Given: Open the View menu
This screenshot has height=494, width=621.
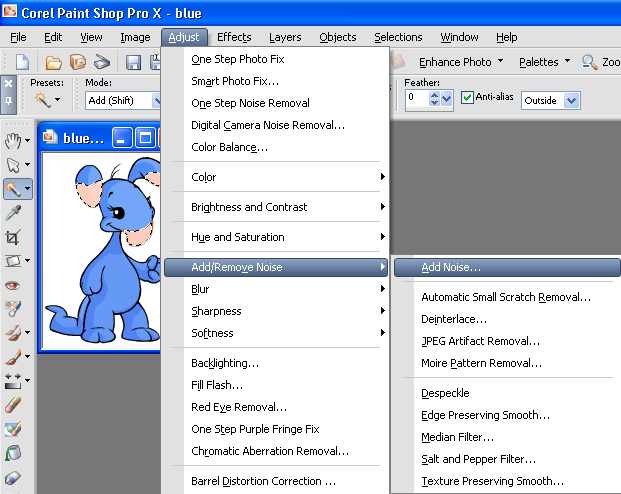Looking at the screenshot, I should 91,37.
